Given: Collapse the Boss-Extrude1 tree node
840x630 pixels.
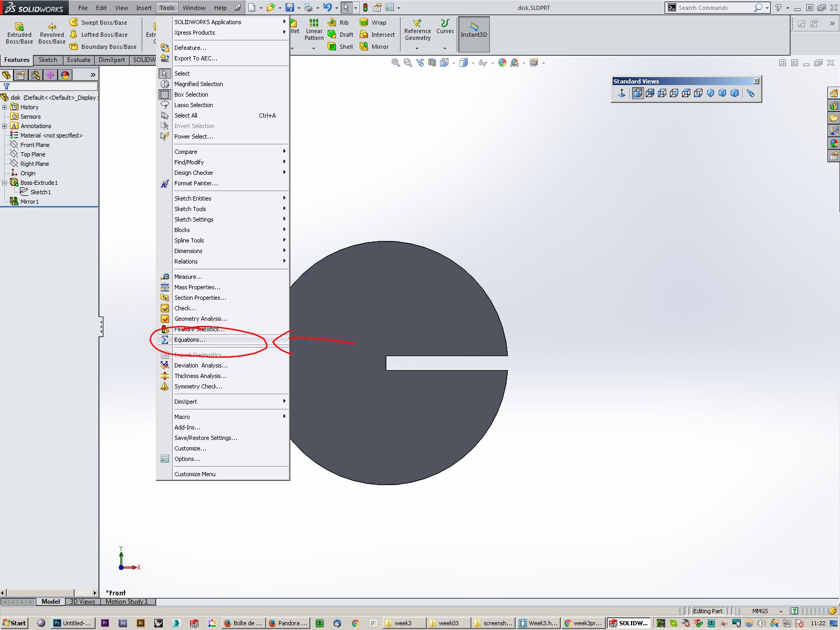Looking at the screenshot, I should [x=5, y=183].
